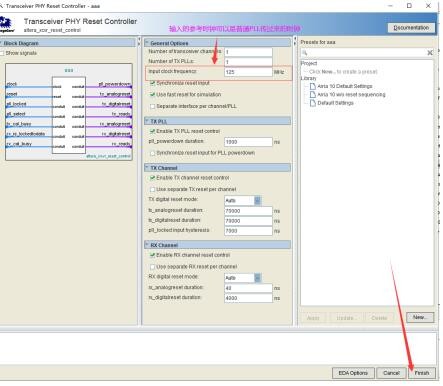This screenshot has width=443, height=386.
Task: Choose the Default Settings preset file icon
Action: 313,103
